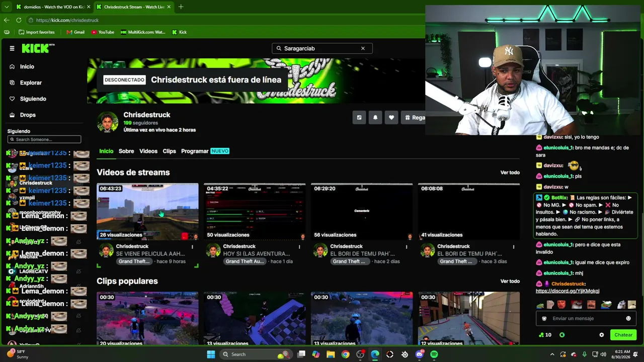This screenshot has height=362, width=644.
Task: Clear the Saragarciab search text
Action: [x=363, y=48]
